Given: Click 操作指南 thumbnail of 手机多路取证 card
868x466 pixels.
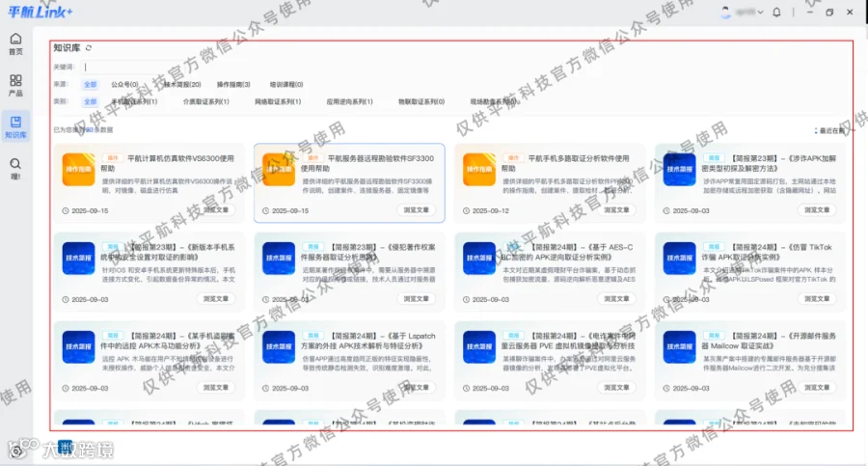Looking at the screenshot, I should pos(478,170).
